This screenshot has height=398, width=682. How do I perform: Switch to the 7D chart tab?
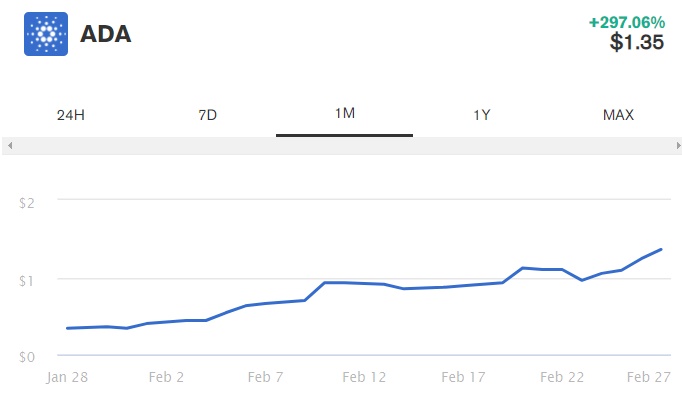coord(207,115)
